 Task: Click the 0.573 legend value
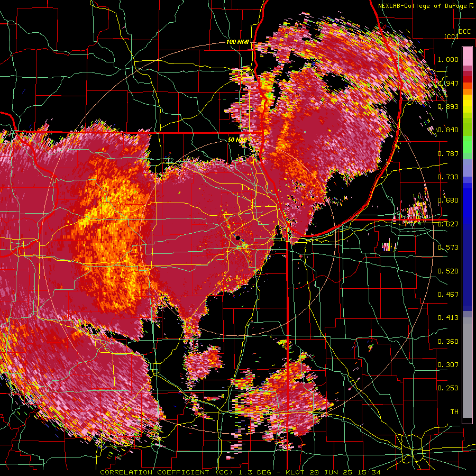click(448, 248)
